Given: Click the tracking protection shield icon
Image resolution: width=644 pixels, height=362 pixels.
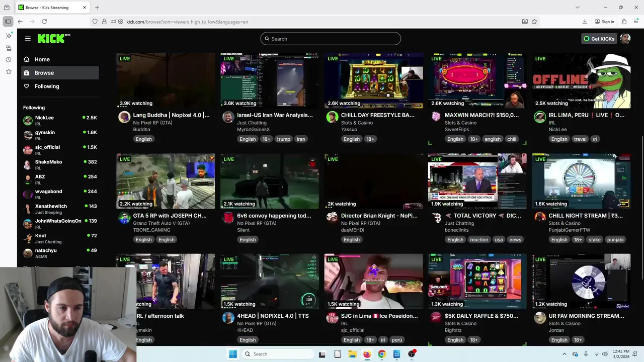Looking at the screenshot, I should 95,22.
